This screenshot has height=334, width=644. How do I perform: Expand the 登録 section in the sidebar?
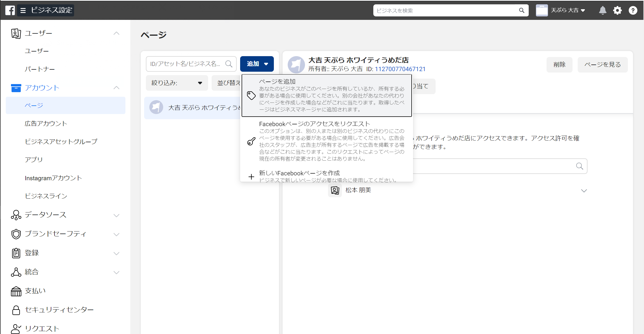click(116, 253)
